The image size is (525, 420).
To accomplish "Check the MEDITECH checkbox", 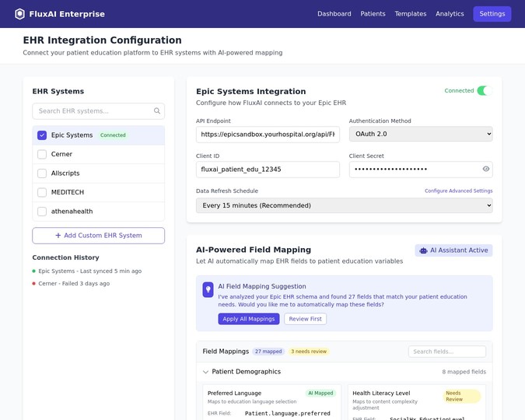I will point(42,192).
